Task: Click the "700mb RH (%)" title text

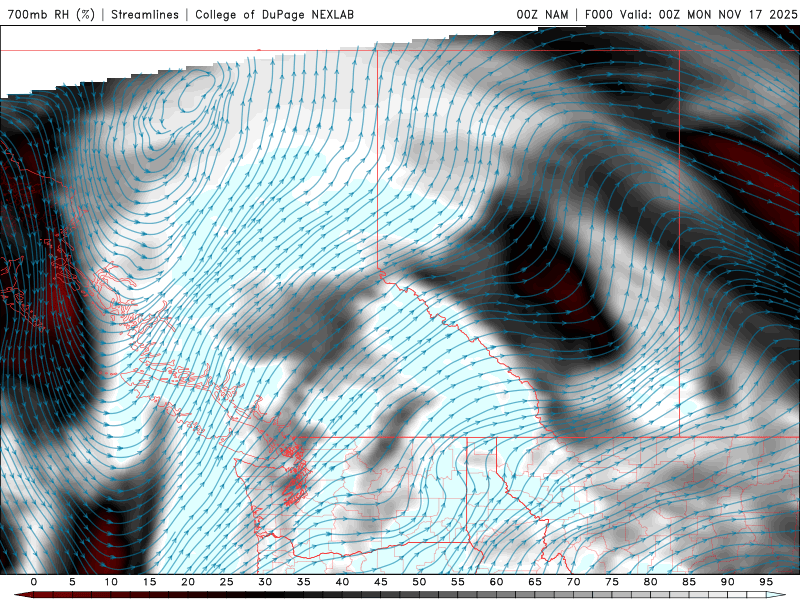Action: (51, 14)
